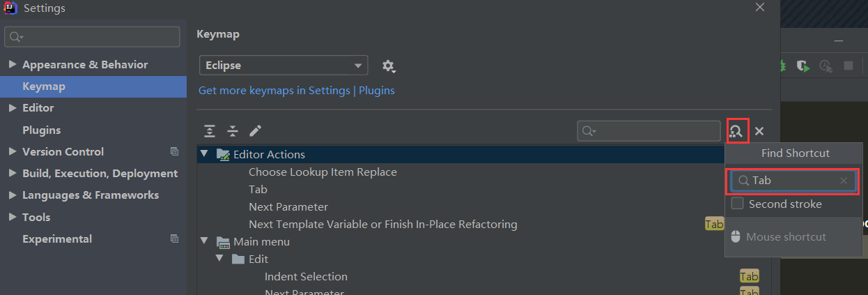Collapse the Editor Actions tree node

coord(204,154)
